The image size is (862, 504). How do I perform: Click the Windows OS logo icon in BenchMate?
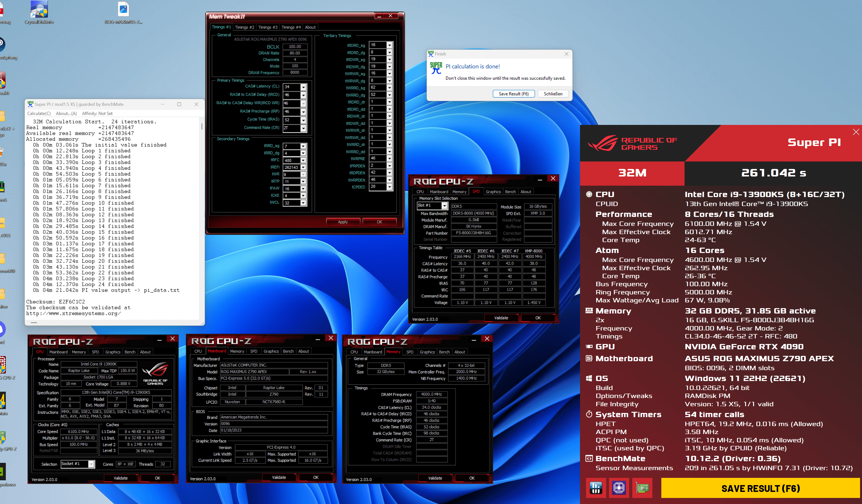589,378
